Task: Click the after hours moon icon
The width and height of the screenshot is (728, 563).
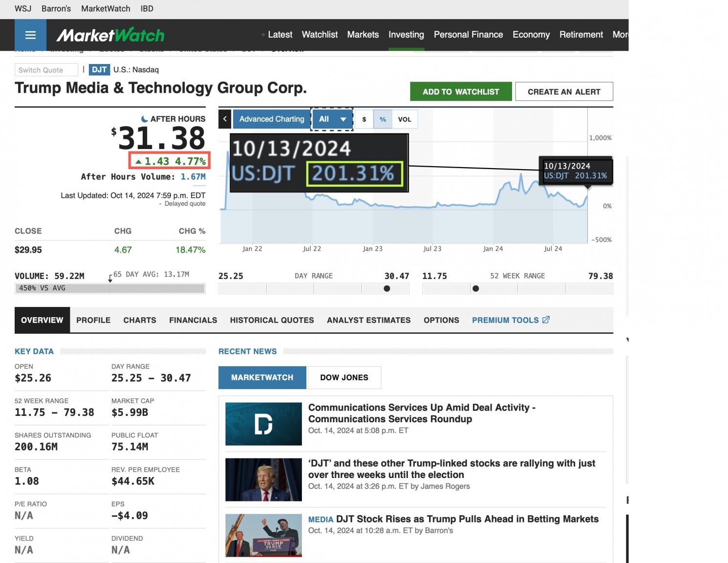Action: click(x=145, y=119)
